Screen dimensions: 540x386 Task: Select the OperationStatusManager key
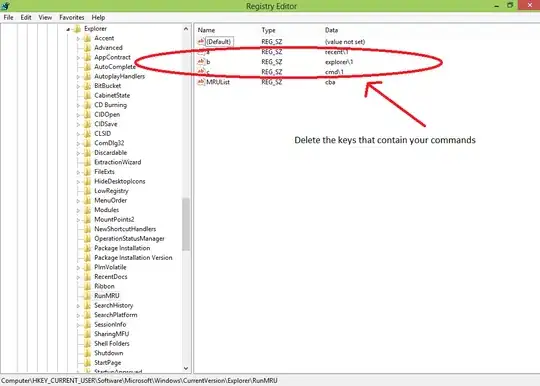(129, 239)
